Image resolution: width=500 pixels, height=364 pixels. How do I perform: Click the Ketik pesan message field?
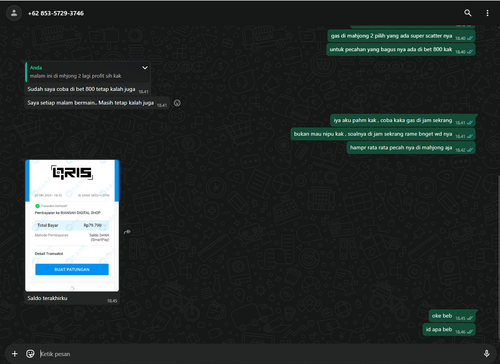(x=258, y=354)
